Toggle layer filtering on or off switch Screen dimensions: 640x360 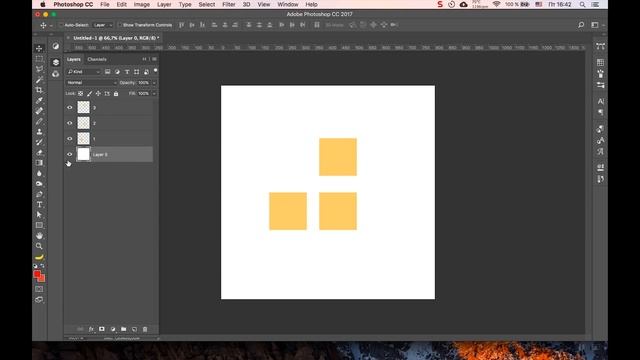pos(156,71)
